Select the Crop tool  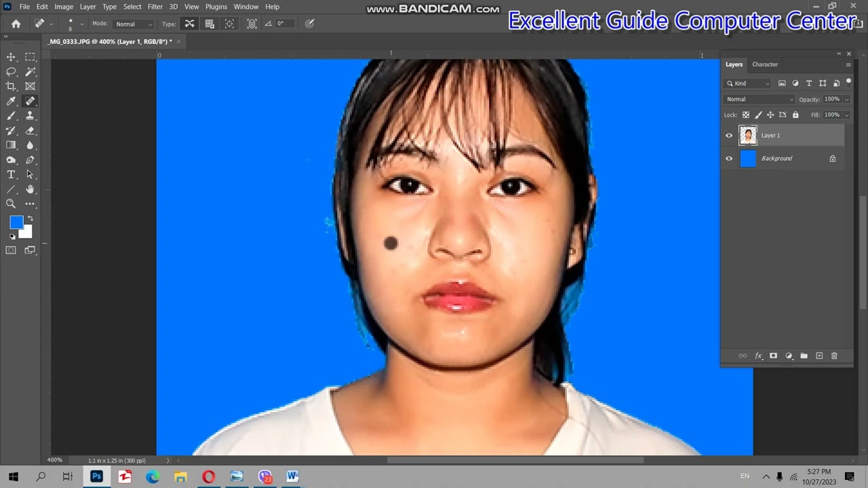pyautogui.click(x=11, y=86)
